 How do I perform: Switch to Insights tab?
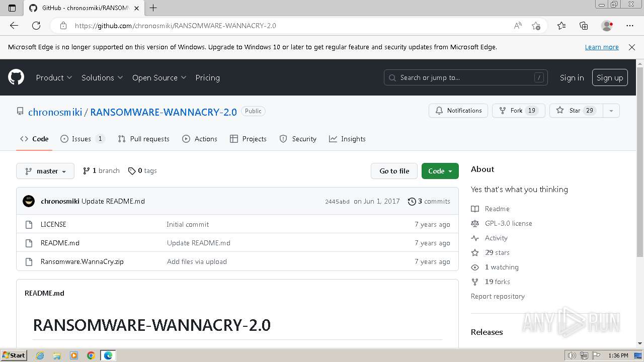click(x=347, y=139)
